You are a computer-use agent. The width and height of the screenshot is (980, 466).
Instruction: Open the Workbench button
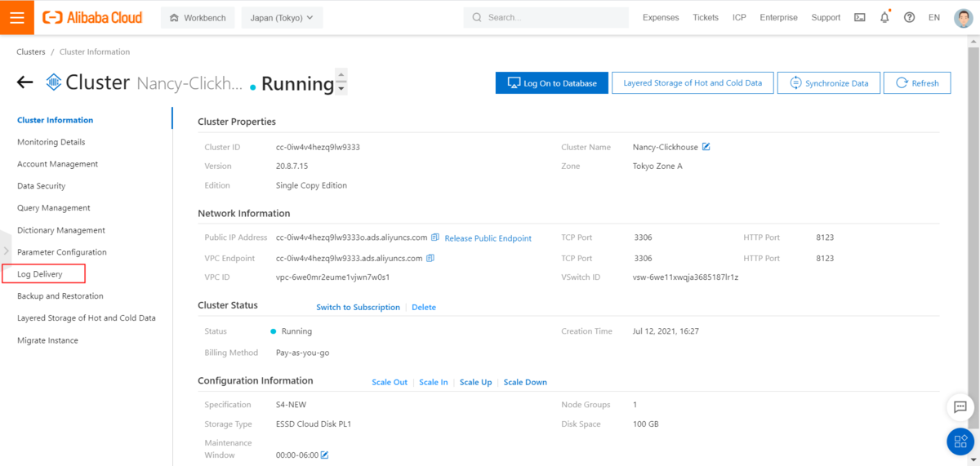pyautogui.click(x=198, y=17)
